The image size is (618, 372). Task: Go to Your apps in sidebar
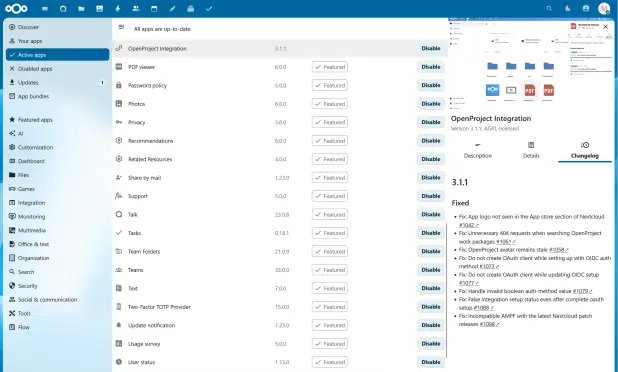pos(58,41)
